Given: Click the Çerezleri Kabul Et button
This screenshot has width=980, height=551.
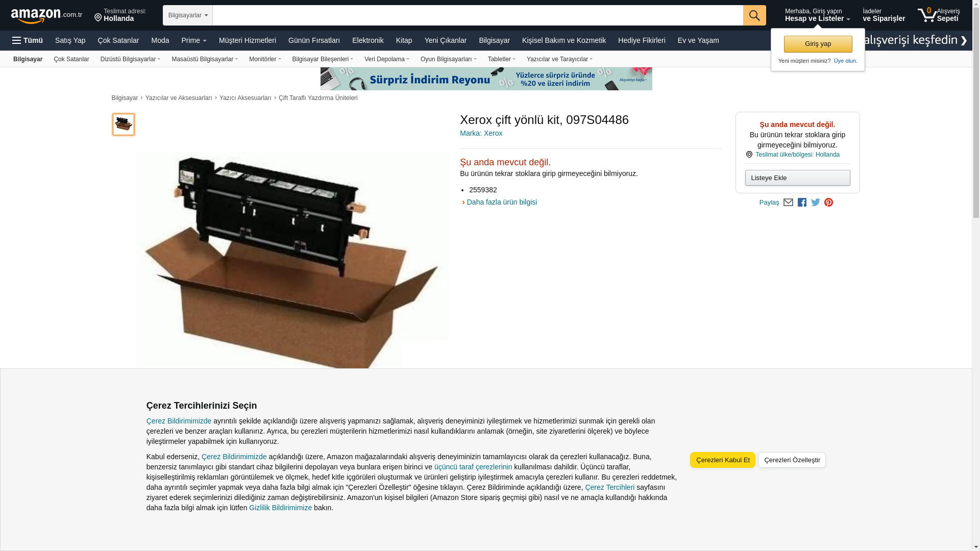Looking at the screenshot, I should click(x=723, y=460).
